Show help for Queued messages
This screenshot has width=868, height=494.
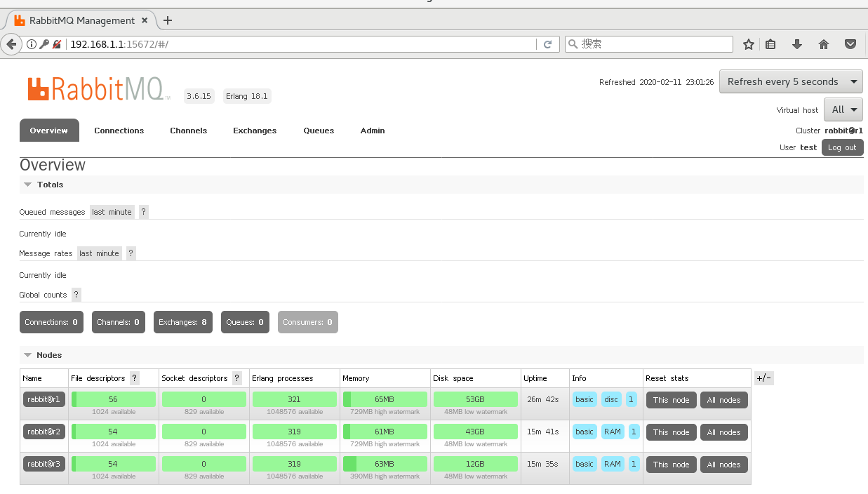pos(144,212)
